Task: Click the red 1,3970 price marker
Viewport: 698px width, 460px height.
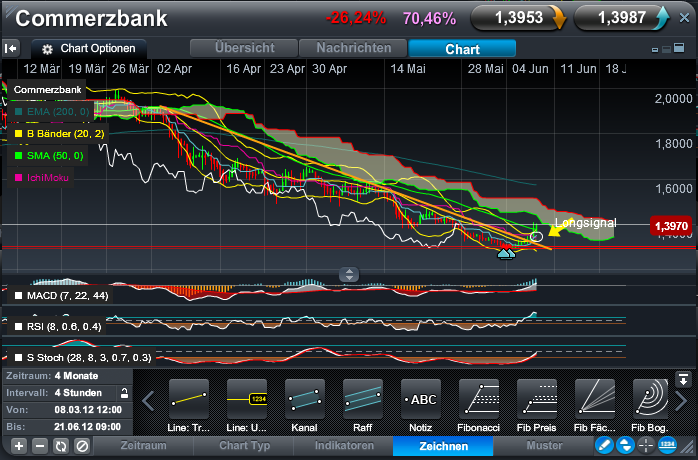Action: 671,226
